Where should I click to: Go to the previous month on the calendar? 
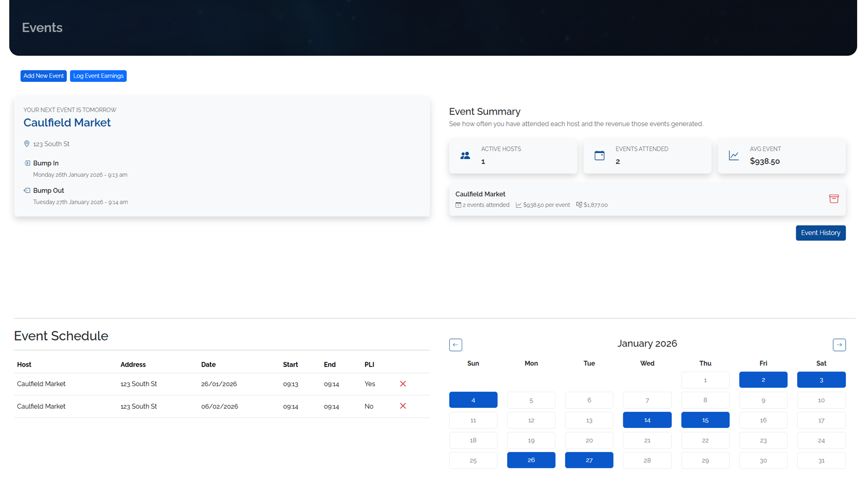click(456, 344)
